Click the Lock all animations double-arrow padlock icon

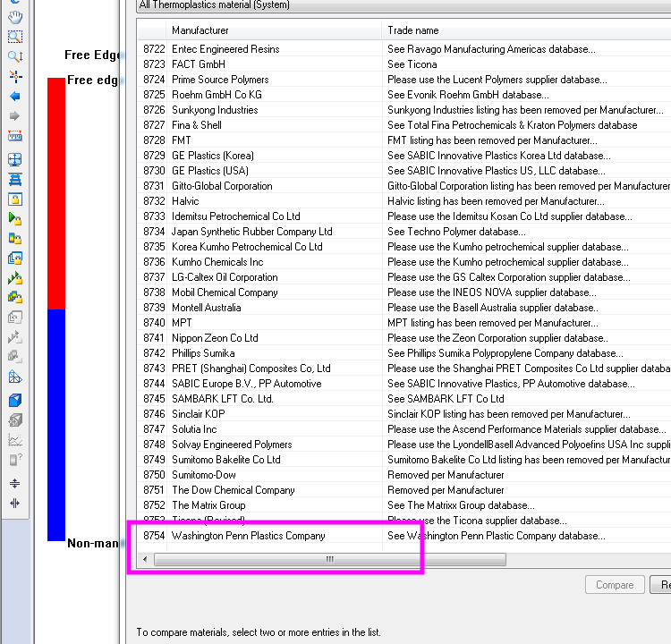pyautogui.click(x=15, y=278)
